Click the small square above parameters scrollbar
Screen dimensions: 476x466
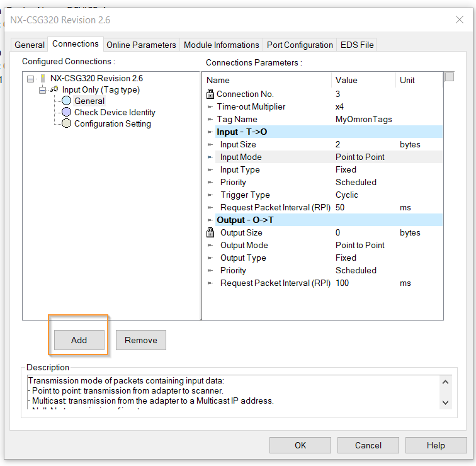pos(450,77)
